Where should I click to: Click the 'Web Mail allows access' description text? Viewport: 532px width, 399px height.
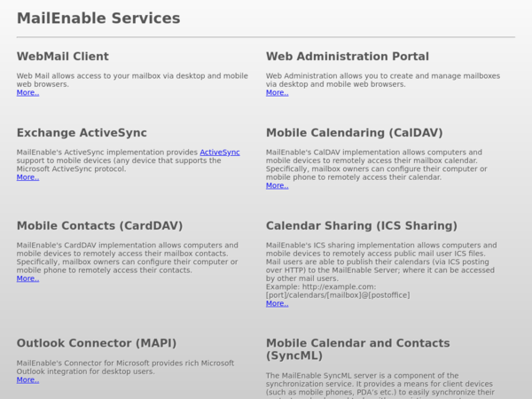[132, 80]
